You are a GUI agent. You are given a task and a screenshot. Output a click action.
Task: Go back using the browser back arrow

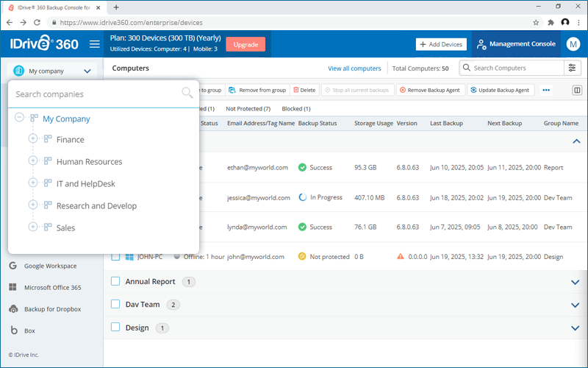(x=10, y=23)
